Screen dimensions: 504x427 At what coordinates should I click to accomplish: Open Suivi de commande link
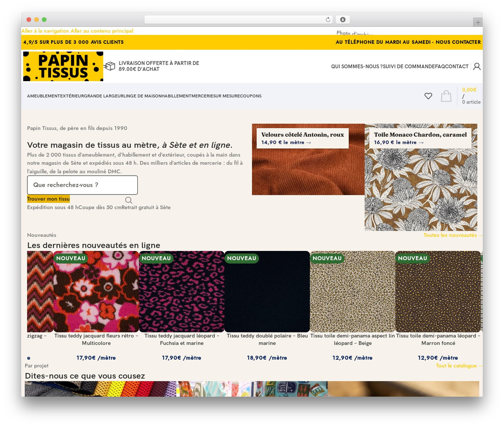(409, 67)
